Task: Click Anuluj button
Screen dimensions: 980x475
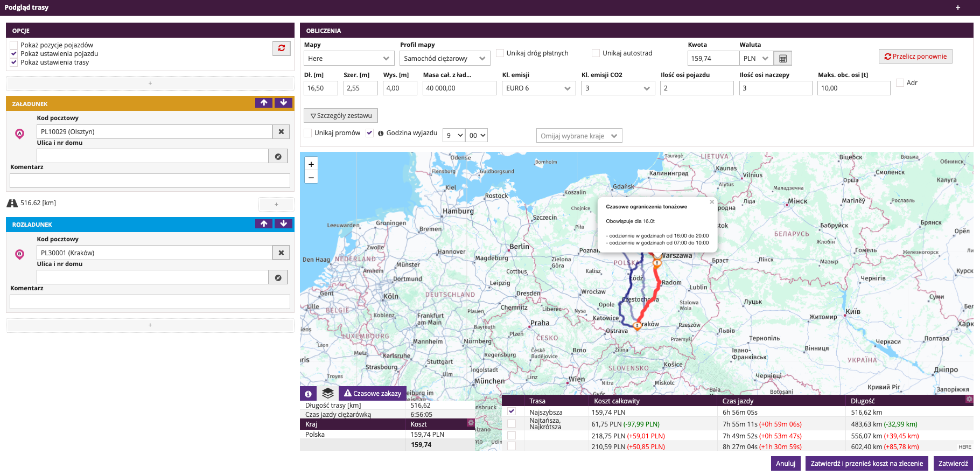Action: tap(786, 463)
